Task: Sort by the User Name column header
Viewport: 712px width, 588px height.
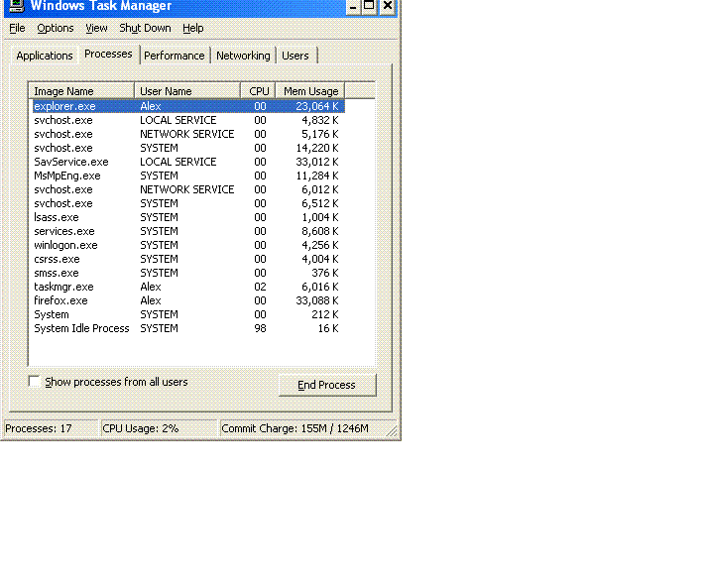Action: [186, 91]
